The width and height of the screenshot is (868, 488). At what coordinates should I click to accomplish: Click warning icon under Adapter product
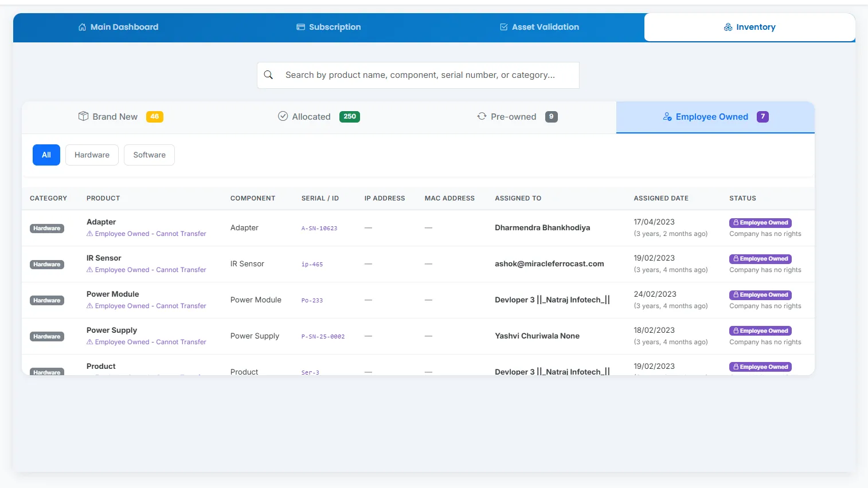pyautogui.click(x=89, y=234)
